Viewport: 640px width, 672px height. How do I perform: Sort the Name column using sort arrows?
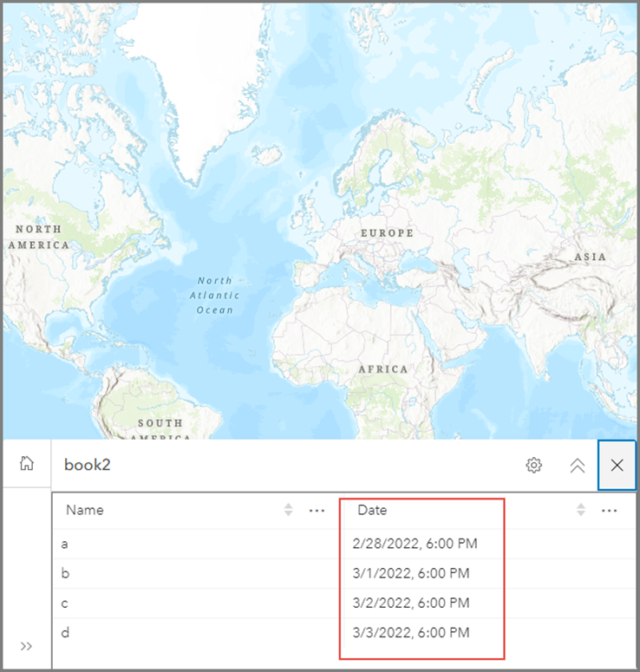pyautogui.click(x=289, y=510)
